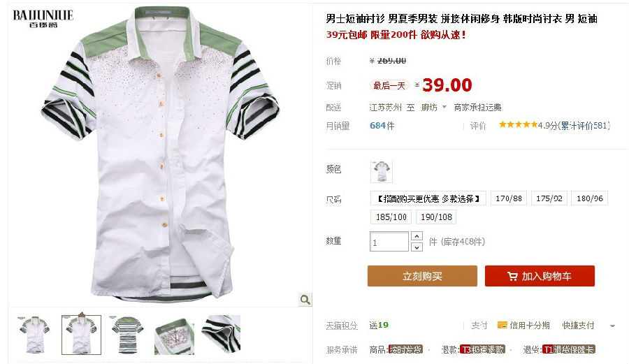The width and height of the screenshot is (629, 364).
Task: Click the BAIJUNJUE brand logo
Action: coord(43,18)
